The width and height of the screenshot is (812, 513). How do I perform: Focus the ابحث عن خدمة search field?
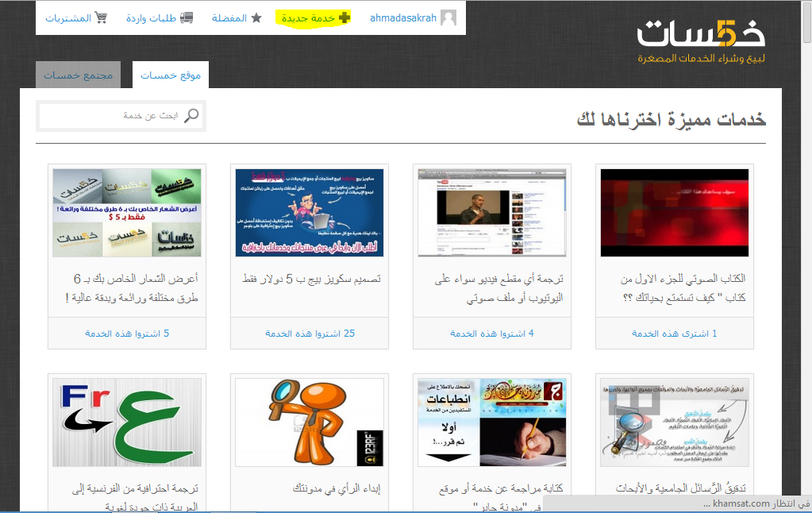pos(121,116)
